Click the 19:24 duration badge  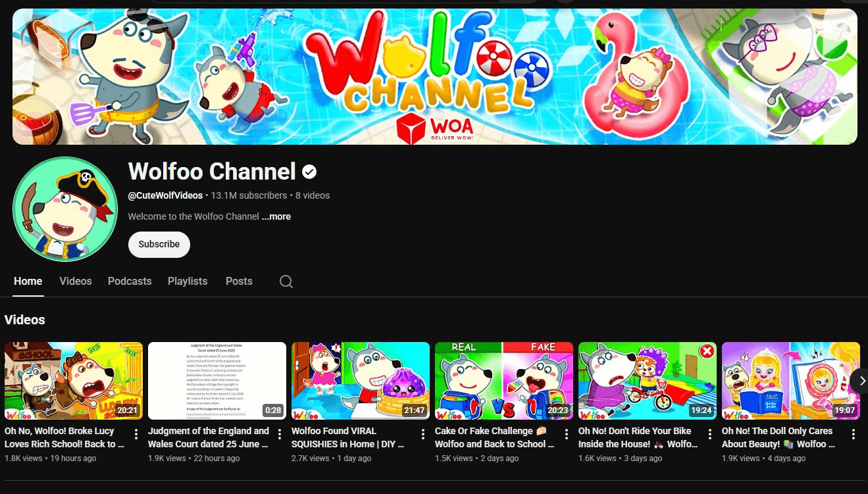tap(701, 410)
